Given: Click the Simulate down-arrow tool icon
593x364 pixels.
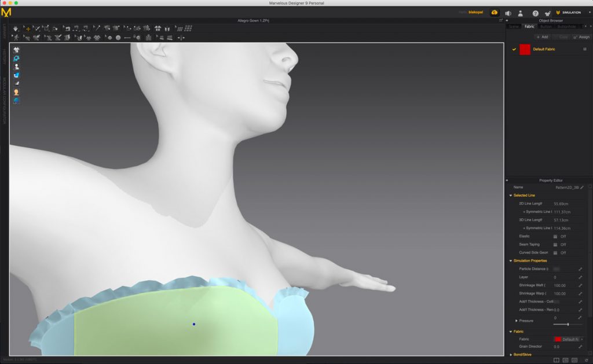Looking at the screenshot, I should 16,29.
